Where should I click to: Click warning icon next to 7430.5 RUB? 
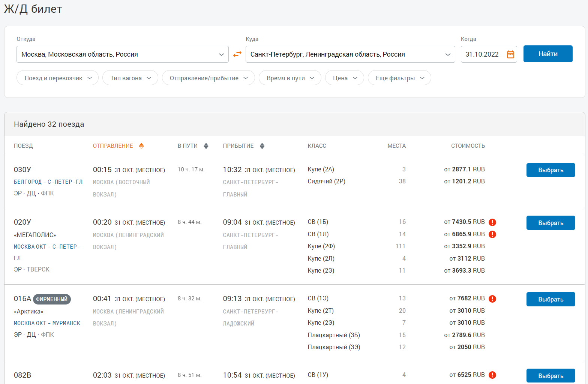pos(493,222)
